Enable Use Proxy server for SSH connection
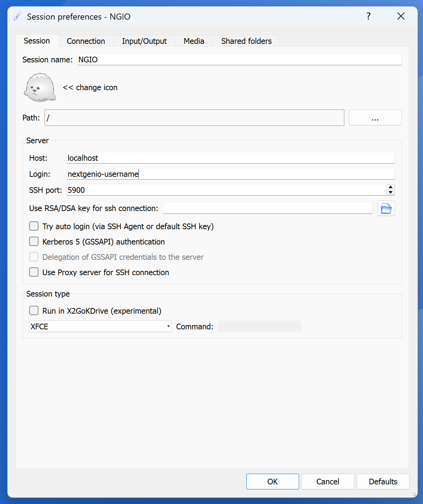423x504 pixels. click(x=34, y=272)
